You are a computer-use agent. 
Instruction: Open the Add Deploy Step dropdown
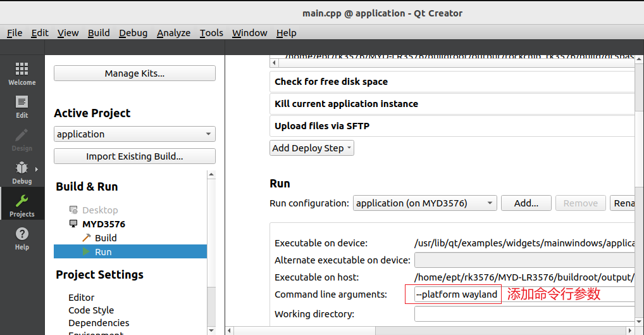(312, 148)
